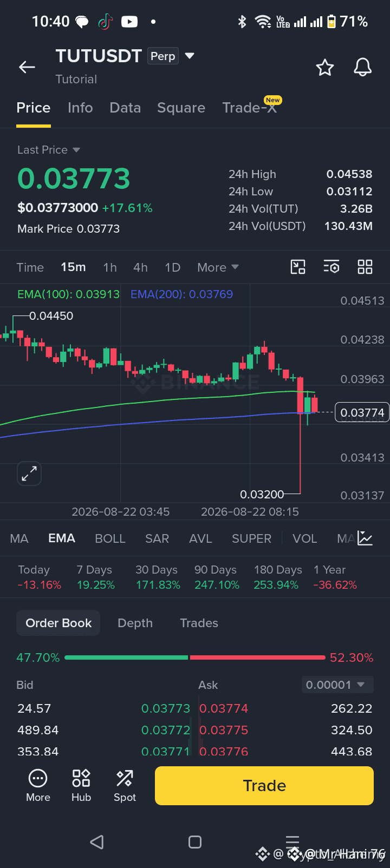
Task: Tap Android back navigation button
Action: (97, 841)
